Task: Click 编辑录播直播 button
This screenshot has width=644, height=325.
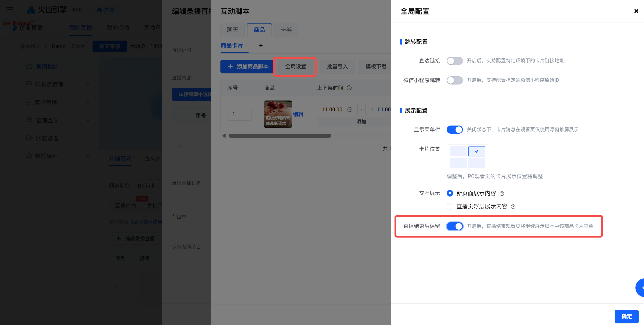Action: [x=136, y=239]
